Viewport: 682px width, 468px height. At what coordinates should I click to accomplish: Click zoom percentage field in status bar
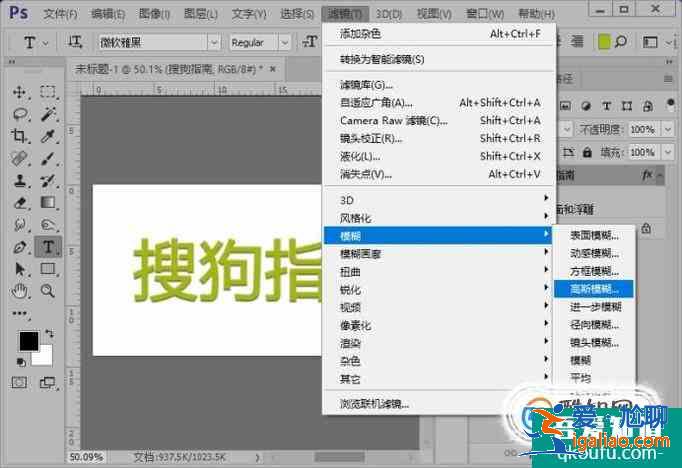pyautogui.click(x=87, y=457)
